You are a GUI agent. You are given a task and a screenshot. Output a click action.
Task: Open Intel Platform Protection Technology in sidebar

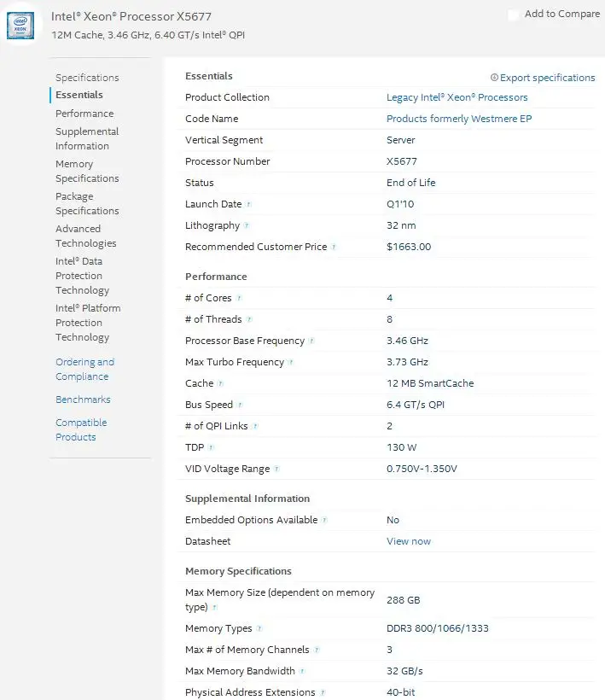[x=88, y=323]
